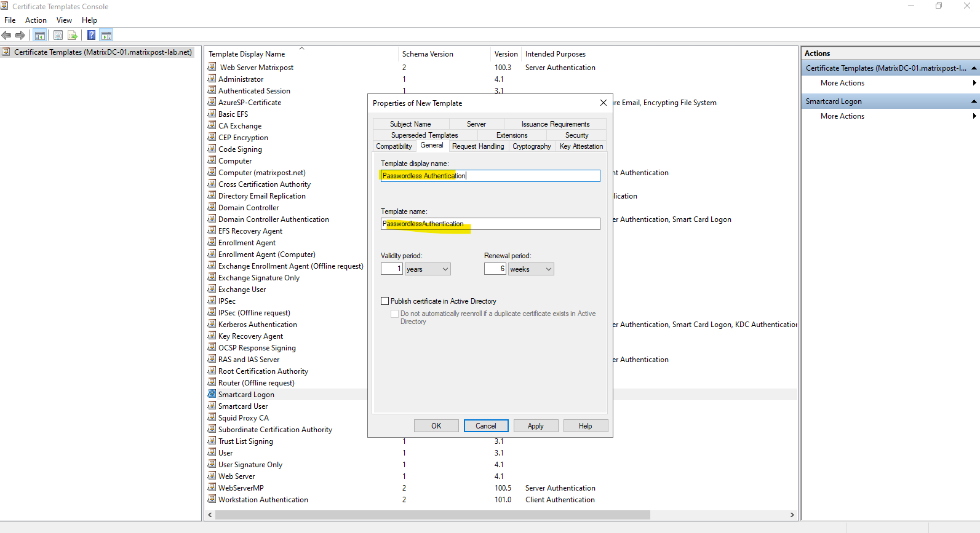The width and height of the screenshot is (980, 533).
Task: Select the WebServerMP template row
Action: coord(501,488)
